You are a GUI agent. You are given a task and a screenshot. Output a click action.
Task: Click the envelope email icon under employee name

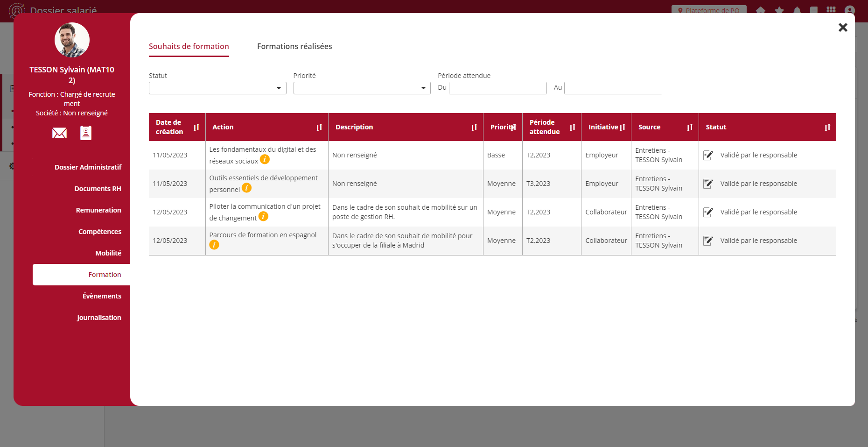pyautogui.click(x=59, y=134)
